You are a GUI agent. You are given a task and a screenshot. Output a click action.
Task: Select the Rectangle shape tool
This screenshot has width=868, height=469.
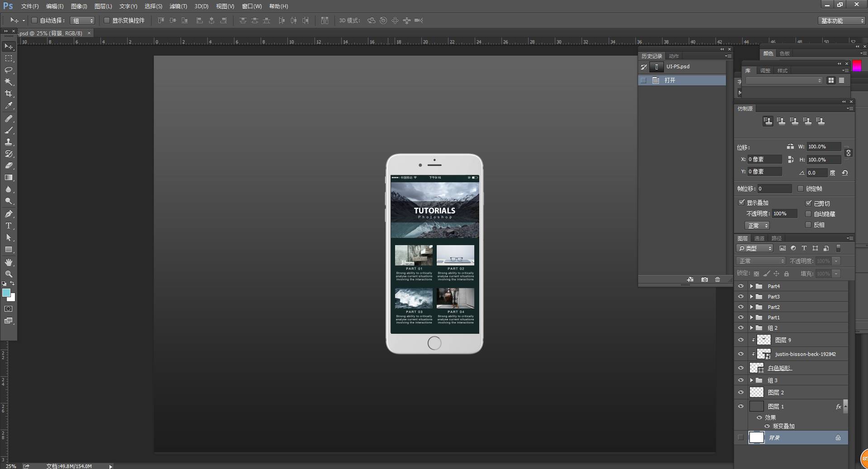click(9, 249)
